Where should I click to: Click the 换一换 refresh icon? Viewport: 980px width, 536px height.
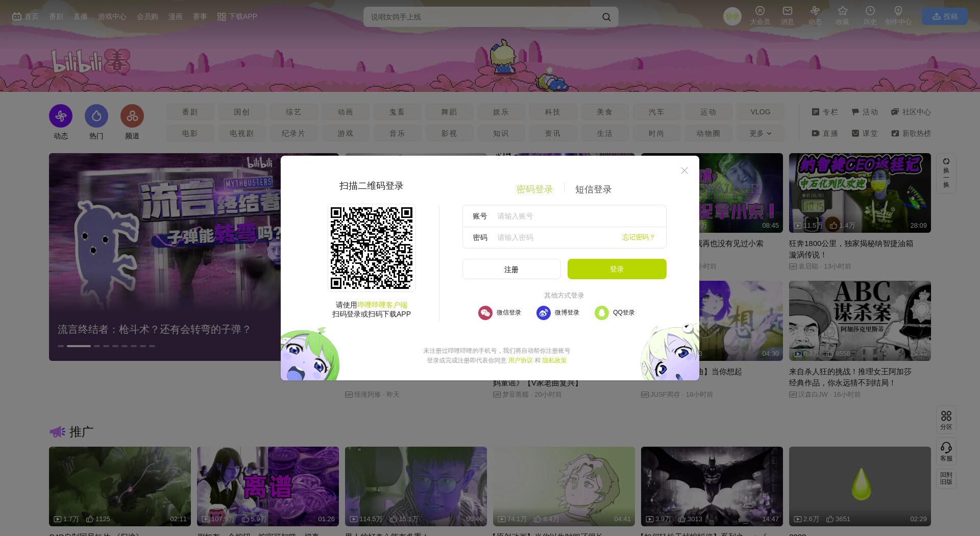coord(946,161)
